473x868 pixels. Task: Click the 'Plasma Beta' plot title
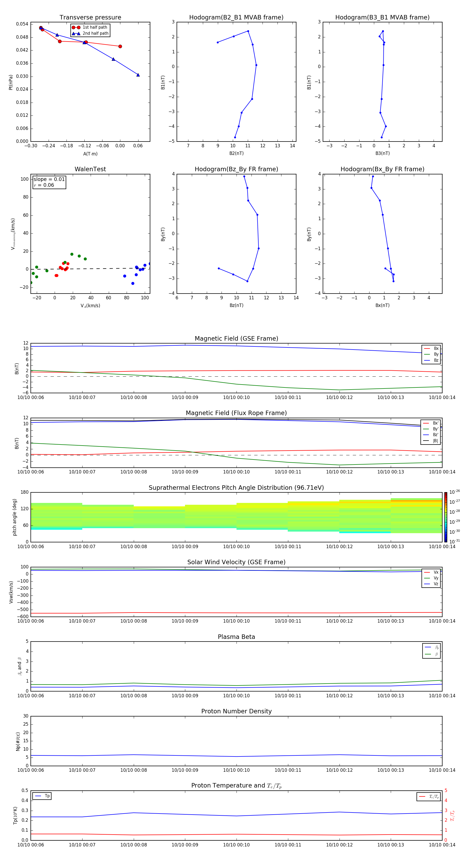236,637
